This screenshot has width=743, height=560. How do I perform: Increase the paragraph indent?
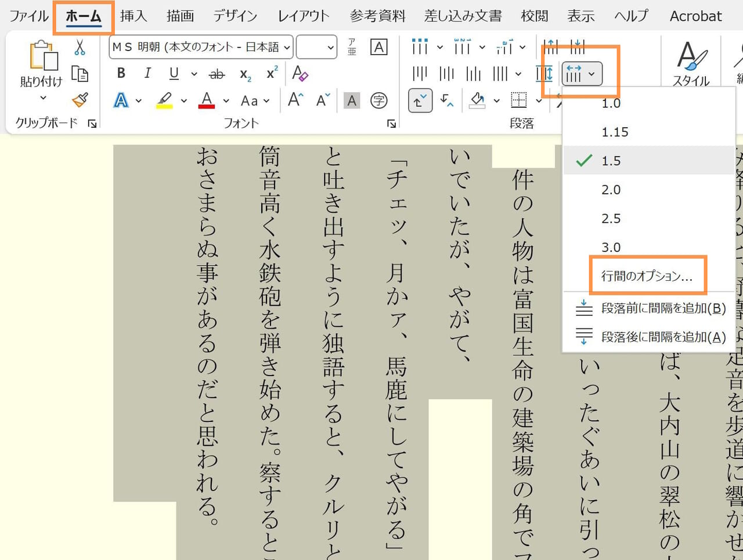(578, 46)
